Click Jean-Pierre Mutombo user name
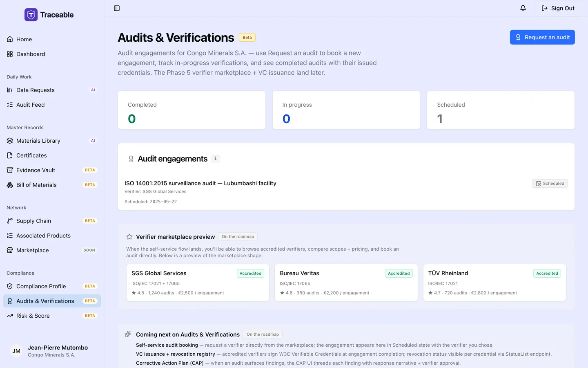Viewport: 588px width, 368px height. [58, 348]
